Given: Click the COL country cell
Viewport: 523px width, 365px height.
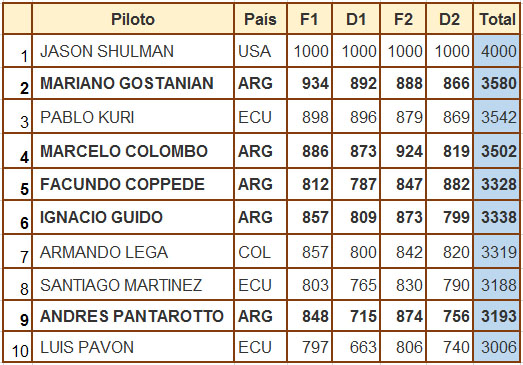Looking at the screenshot, I should [x=260, y=252].
